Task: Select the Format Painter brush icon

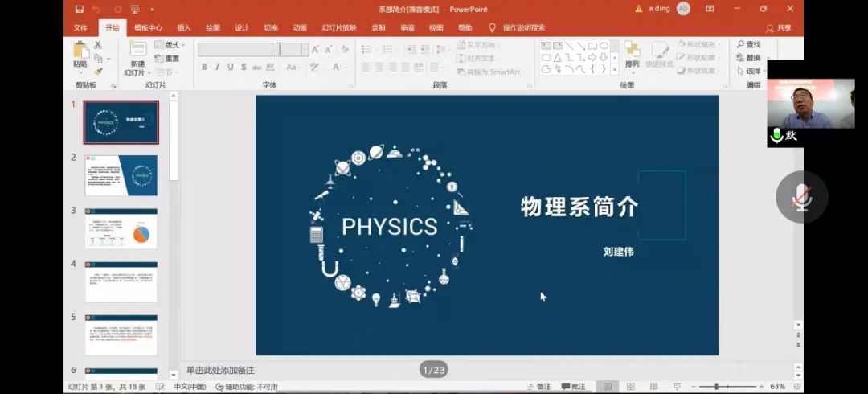Action: (x=98, y=71)
